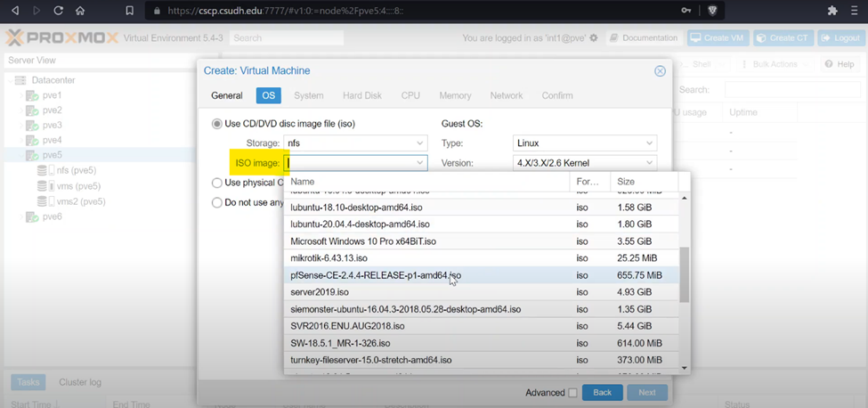
Task: Click the gear icon next to int1@pve
Action: 594,38
